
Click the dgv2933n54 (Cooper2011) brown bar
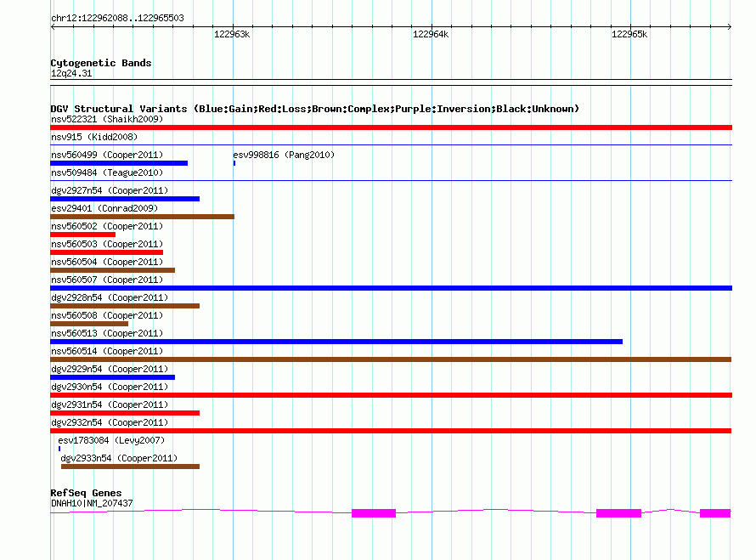click(130, 467)
